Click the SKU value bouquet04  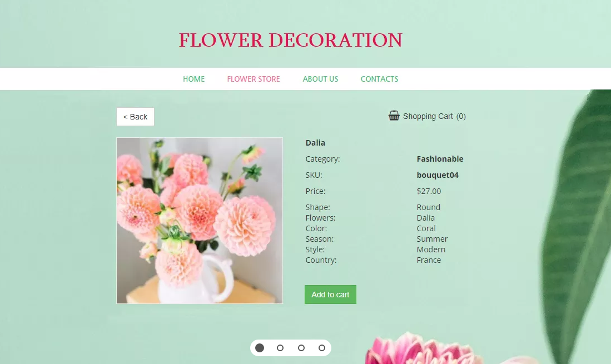tap(438, 175)
